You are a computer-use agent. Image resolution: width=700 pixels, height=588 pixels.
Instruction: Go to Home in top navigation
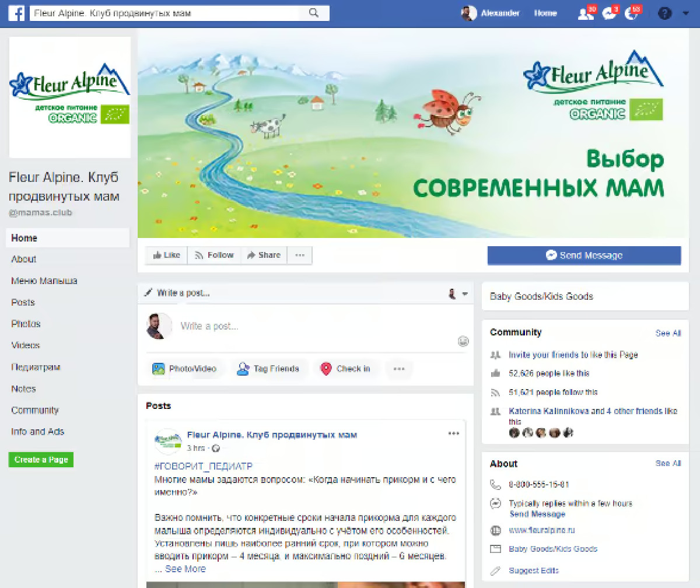(x=545, y=13)
